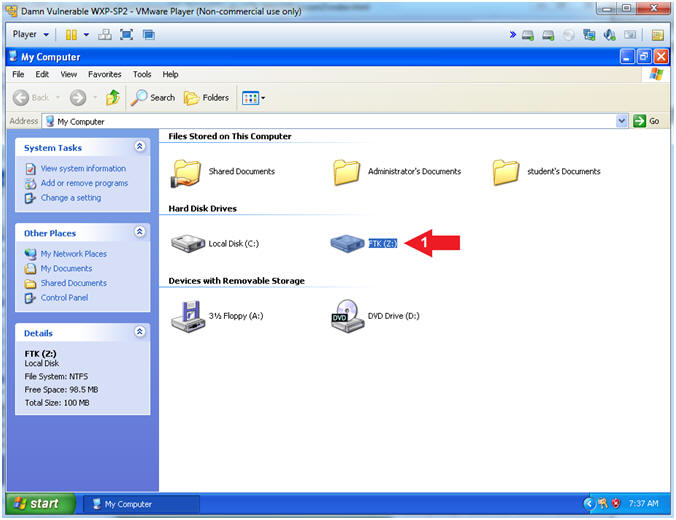676x520 pixels.
Task: Open the View menu
Action: pos(69,75)
